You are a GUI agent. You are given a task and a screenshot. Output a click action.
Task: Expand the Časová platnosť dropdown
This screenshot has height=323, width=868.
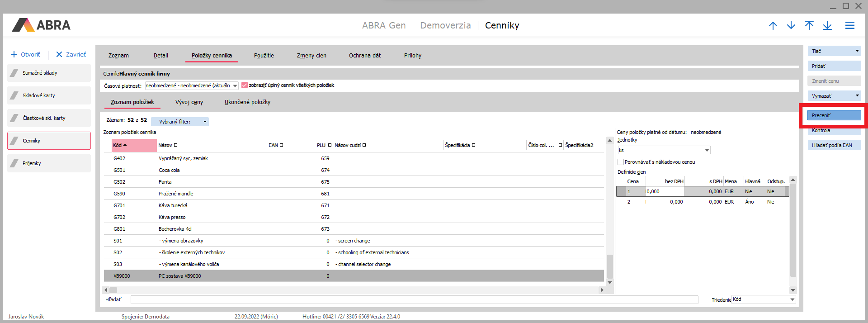click(x=235, y=86)
